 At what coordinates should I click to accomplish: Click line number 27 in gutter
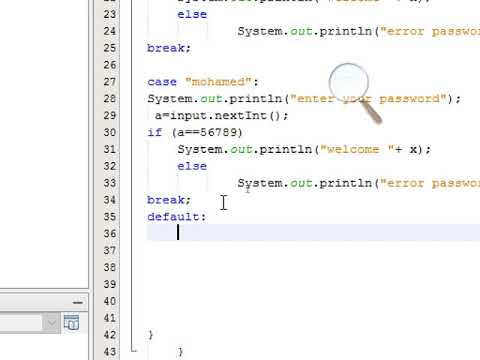pos(110,82)
